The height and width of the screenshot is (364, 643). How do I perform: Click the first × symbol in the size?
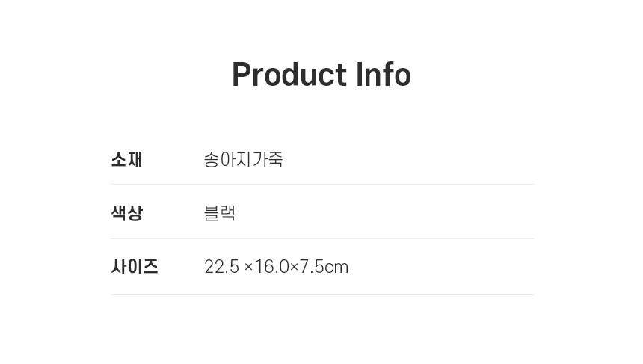[248, 268]
